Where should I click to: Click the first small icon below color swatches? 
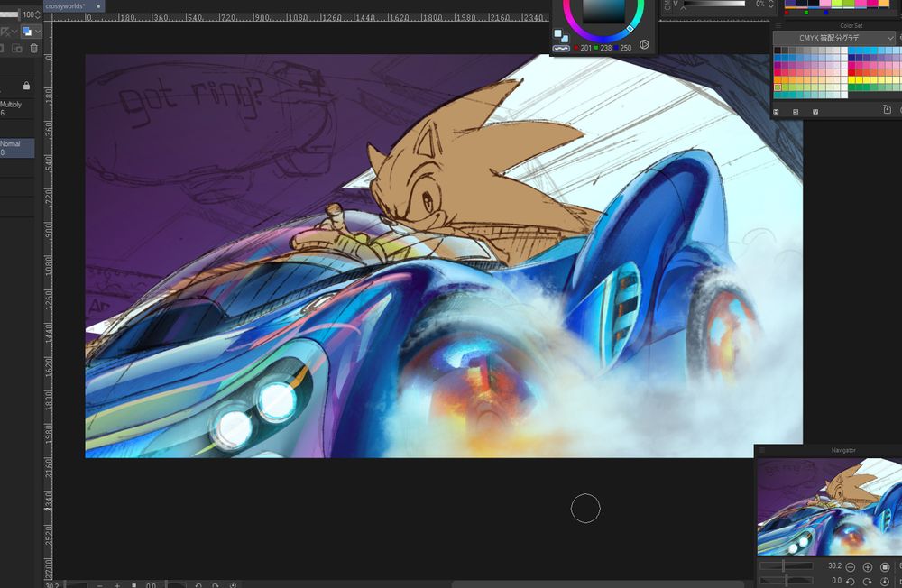click(x=776, y=112)
